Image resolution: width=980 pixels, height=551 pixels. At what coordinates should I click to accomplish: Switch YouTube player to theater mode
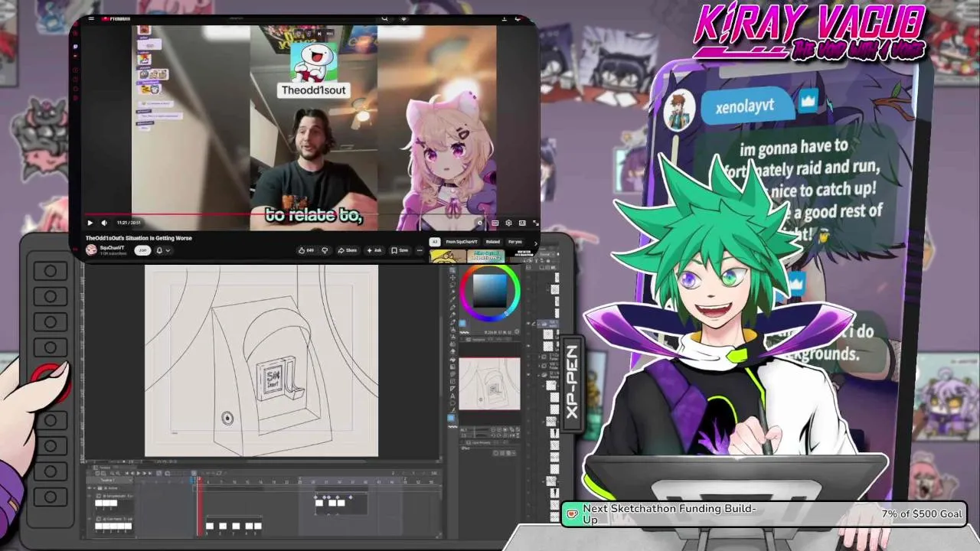(x=522, y=223)
